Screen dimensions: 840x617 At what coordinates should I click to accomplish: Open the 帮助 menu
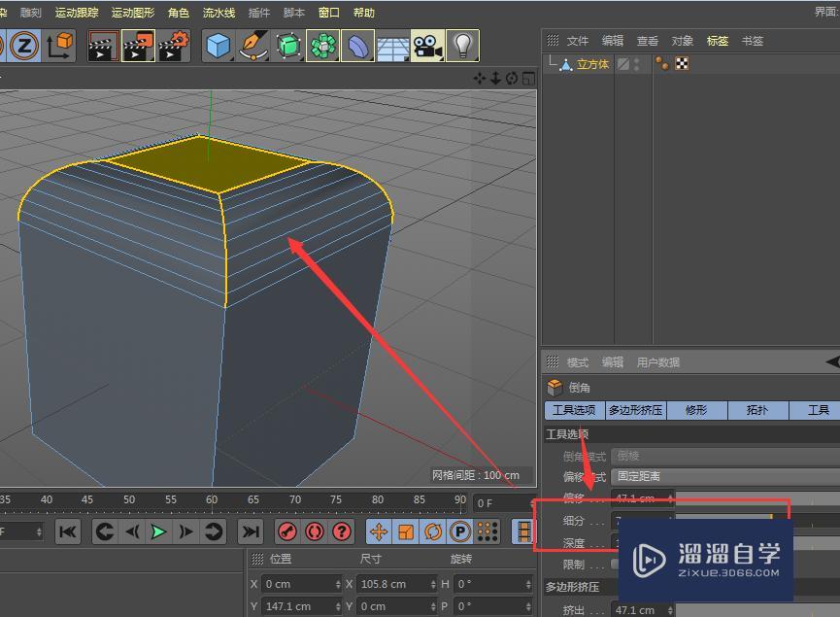(364, 13)
